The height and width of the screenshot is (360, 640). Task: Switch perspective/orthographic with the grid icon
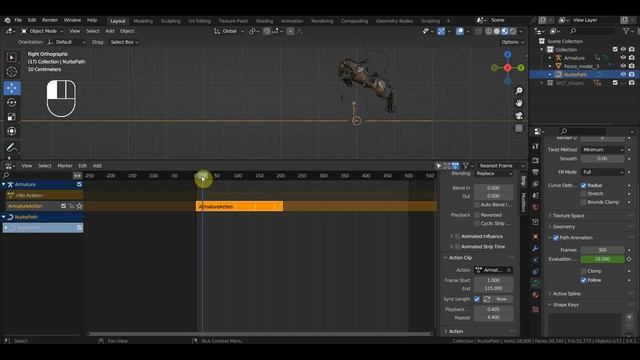pyautogui.click(x=519, y=128)
